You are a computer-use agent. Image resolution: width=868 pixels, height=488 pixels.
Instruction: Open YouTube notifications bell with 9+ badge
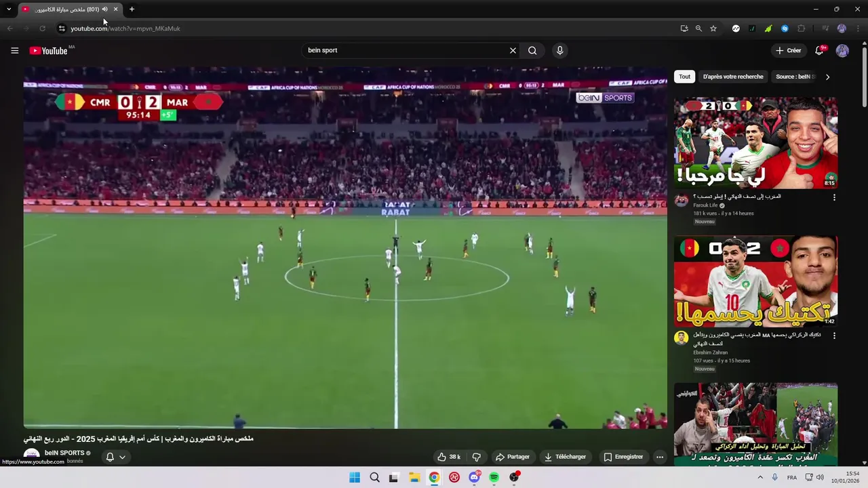[819, 50]
